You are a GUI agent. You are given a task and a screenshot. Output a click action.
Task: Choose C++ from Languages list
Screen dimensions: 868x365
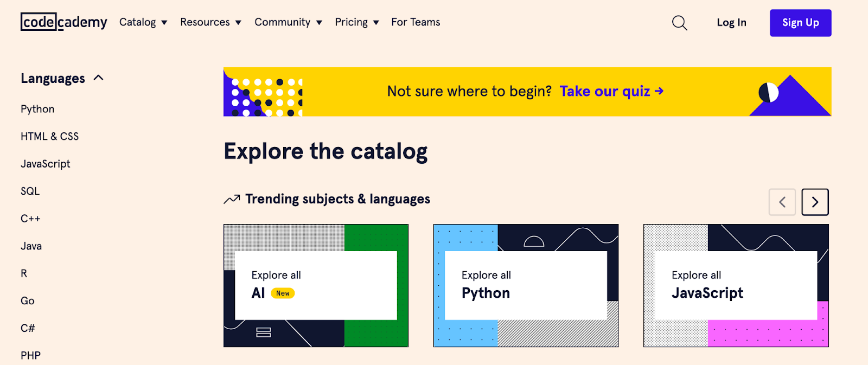[x=30, y=219]
